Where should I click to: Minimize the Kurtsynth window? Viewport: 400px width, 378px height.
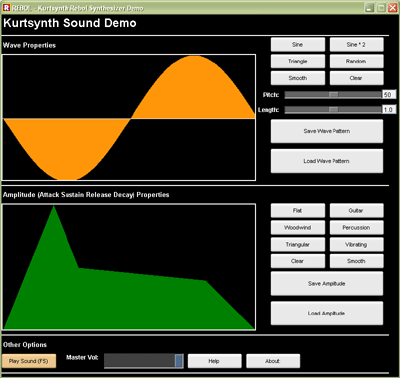369,8
